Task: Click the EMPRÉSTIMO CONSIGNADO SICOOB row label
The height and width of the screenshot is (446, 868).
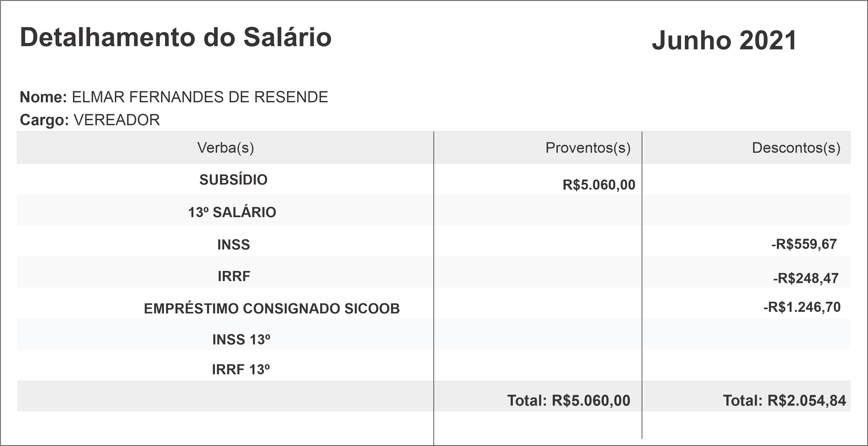Action: click(x=271, y=309)
